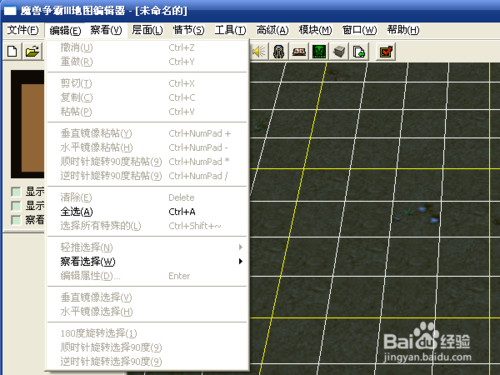
Task: Select the 粘帖(P) menu entry
Action: coord(147,112)
